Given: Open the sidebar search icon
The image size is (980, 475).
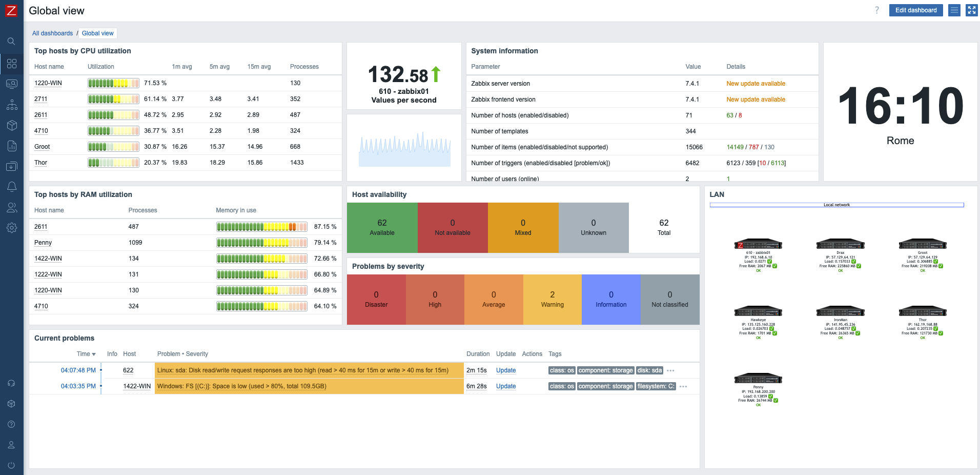Looking at the screenshot, I should (11, 42).
